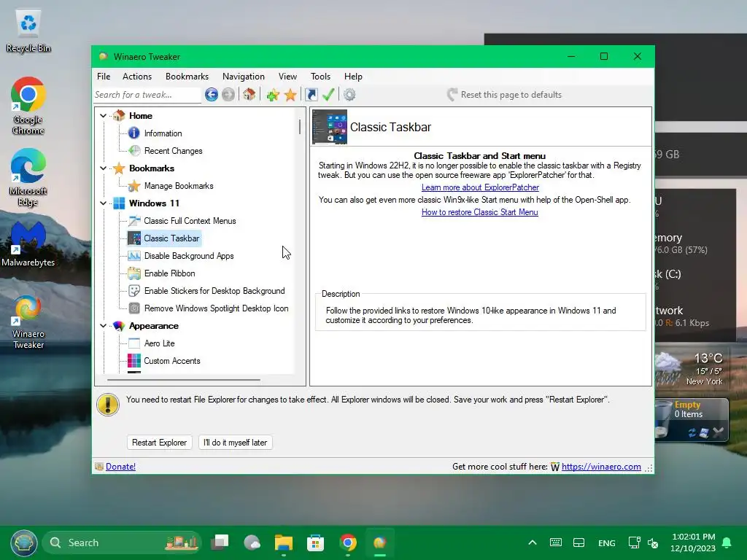Open the Start button on taskbar
This screenshot has height=560, width=747.
point(24,542)
